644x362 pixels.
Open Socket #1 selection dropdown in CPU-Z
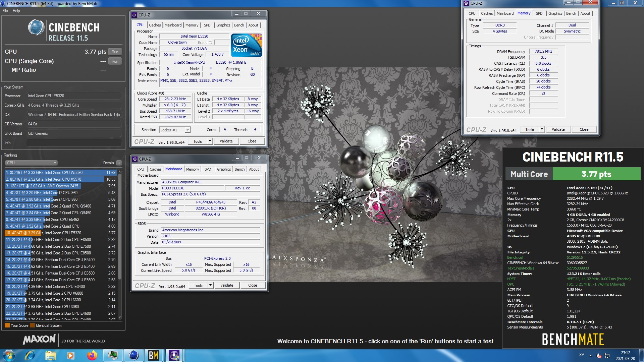pyautogui.click(x=175, y=130)
